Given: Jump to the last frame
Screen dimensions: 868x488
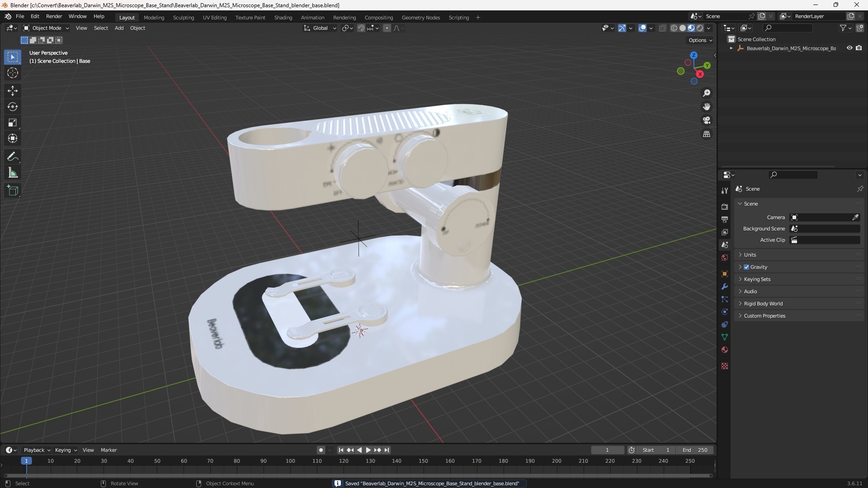Looking at the screenshot, I should [387, 450].
